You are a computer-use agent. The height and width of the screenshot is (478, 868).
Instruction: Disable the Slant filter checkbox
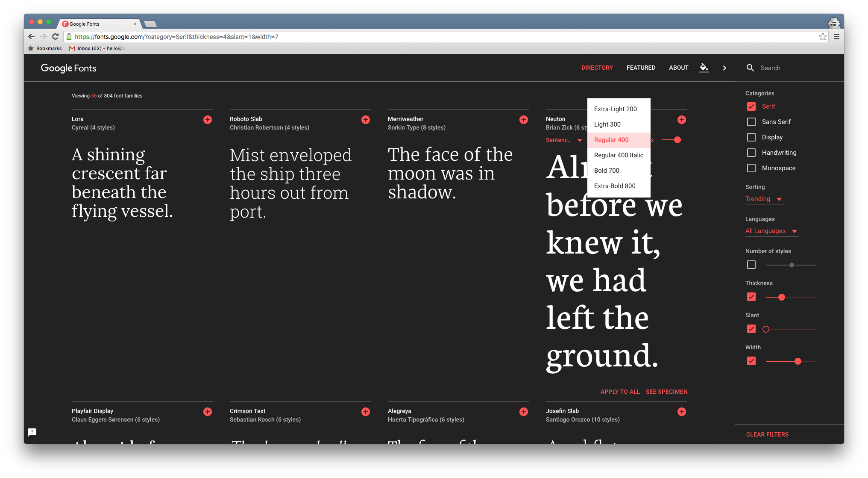pyautogui.click(x=751, y=329)
